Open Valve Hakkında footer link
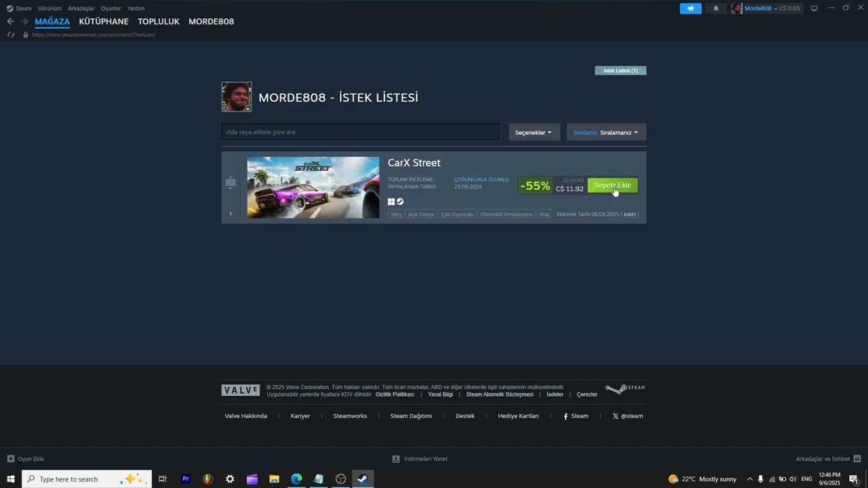868x488 pixels. [246, 416]
